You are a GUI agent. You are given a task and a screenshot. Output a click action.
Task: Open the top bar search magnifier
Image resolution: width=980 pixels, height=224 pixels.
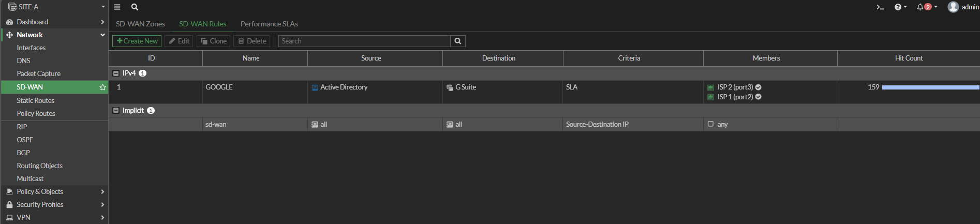(x=135, y=7)
